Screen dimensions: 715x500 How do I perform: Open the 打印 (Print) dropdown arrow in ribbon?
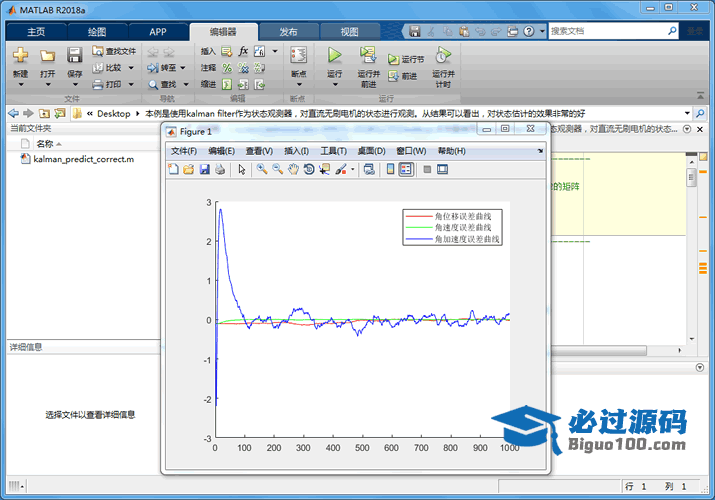tap(128, 85)
